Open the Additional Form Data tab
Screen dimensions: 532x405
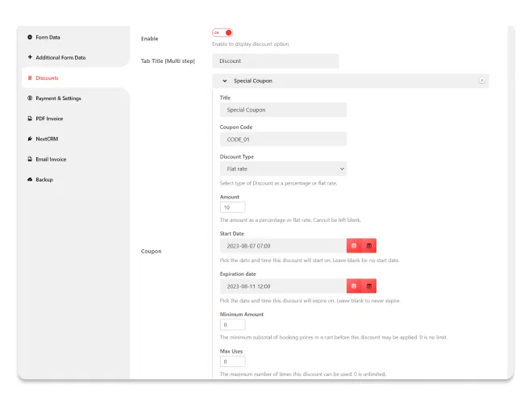pos(60,57)
